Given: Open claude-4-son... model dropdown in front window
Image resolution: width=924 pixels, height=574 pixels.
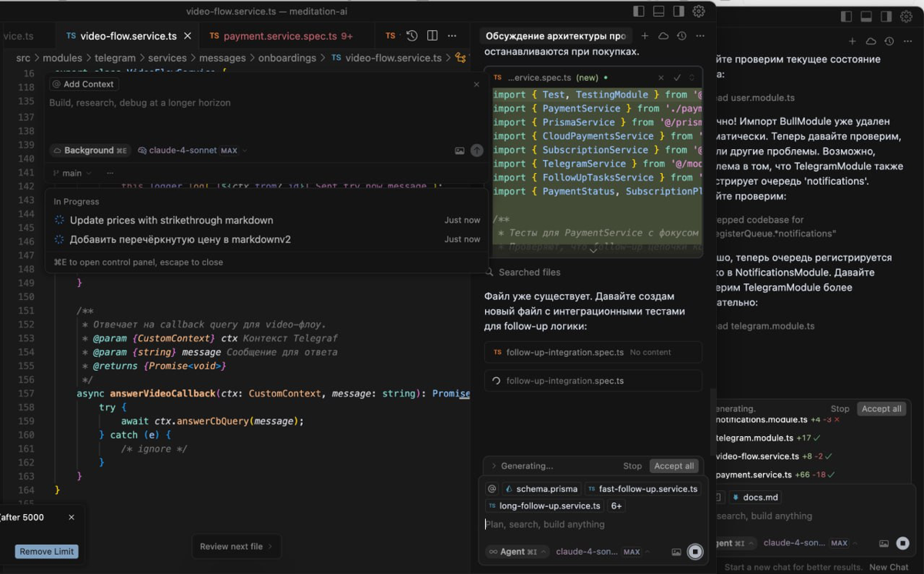Looking at the screenshot, I should (587, 552).
